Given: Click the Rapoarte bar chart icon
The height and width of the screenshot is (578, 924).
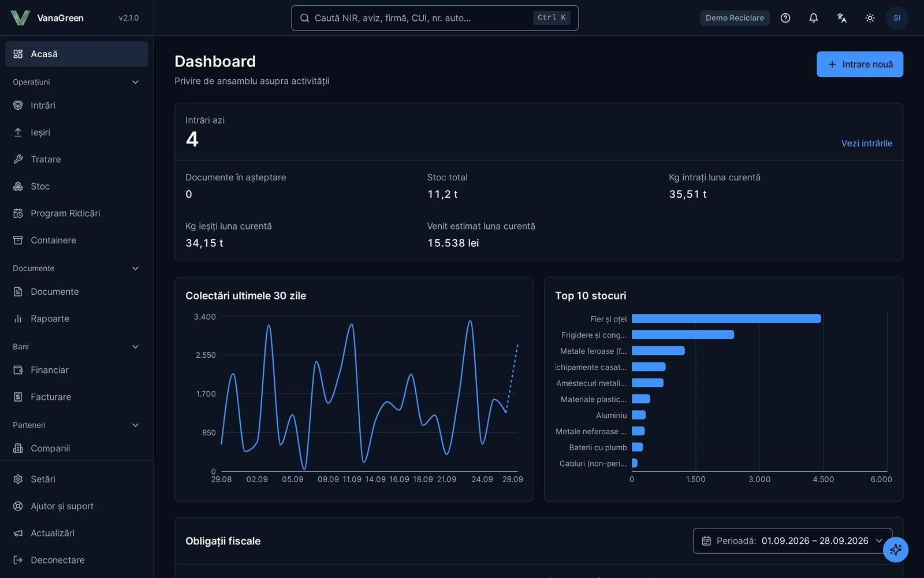Looking at the screenshot, I should (x=18, y=318).
